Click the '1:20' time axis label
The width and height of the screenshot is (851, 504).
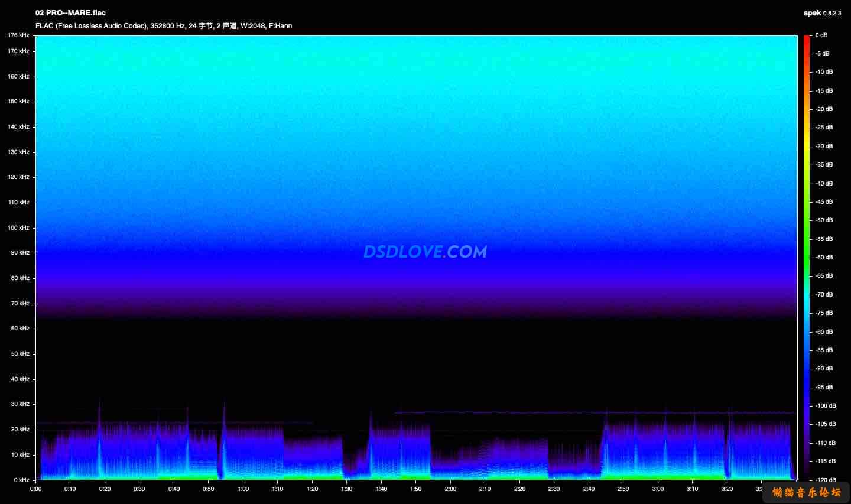312,489
